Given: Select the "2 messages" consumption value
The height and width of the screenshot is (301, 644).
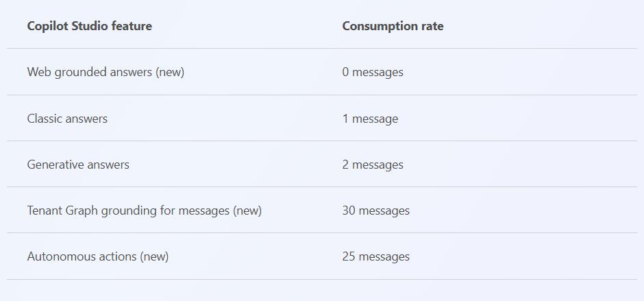Looking at the screenshot, I should click(373, 165).
